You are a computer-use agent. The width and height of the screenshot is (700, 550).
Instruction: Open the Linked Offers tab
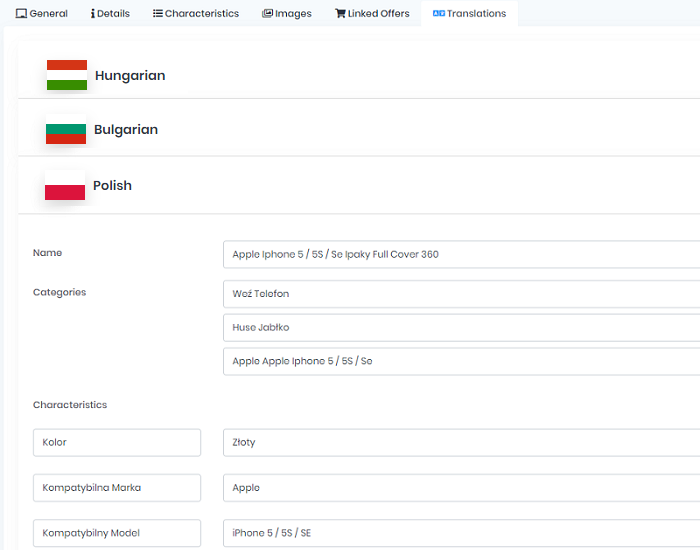[372, 13]
